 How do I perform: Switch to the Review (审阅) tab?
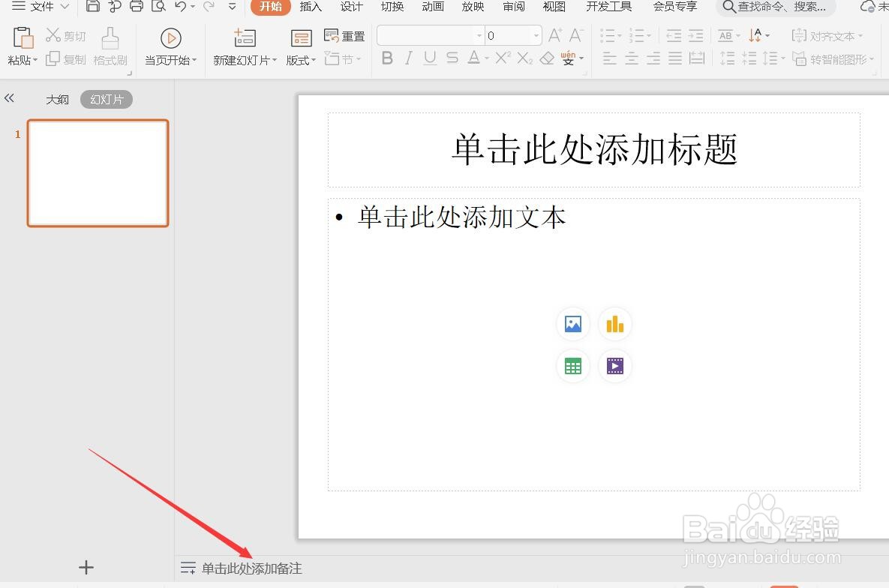pyautogui.click(x=514, y=7)
